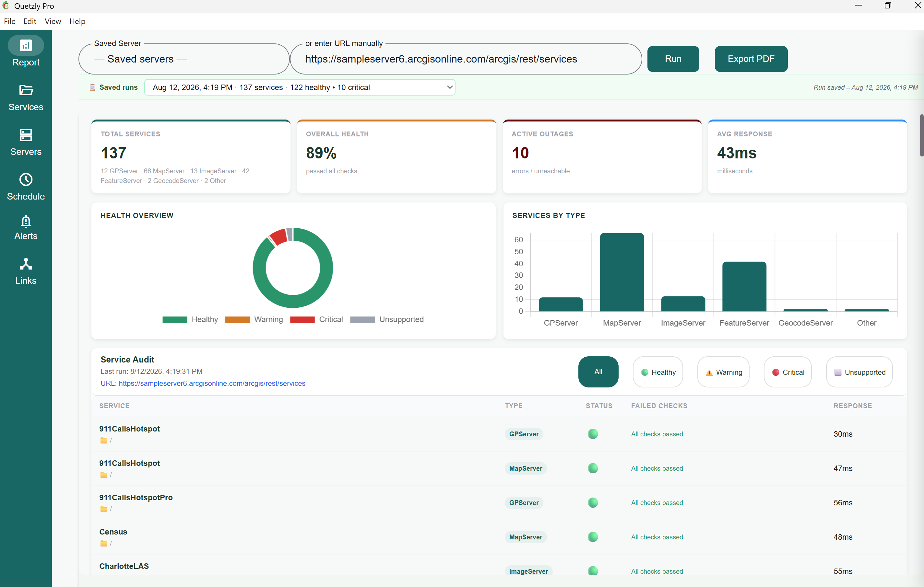Click folder icon under first 911CallsHotspot
Image resolution: width=924 pixels, height=587 pixels.
[x=104, y=440]
